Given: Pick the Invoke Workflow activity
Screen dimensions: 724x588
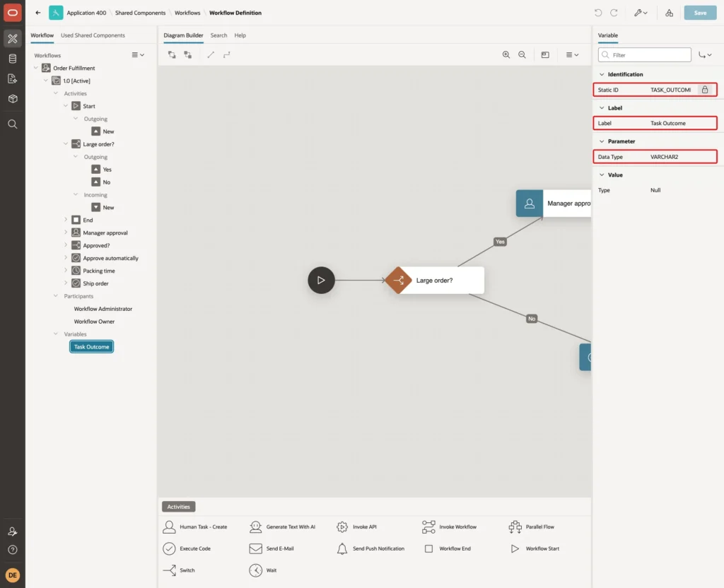Looking at the screenshot, I should tap(449, 527).
